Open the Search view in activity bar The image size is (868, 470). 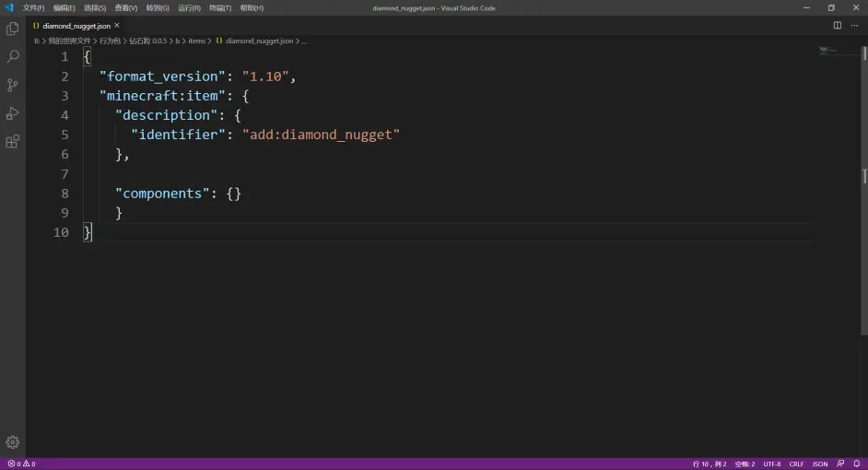(12, 56)
